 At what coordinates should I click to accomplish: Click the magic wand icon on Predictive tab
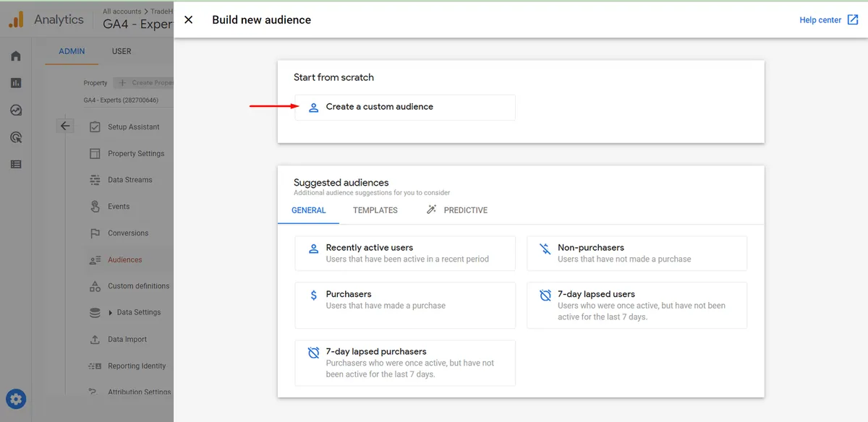click(x=432, y=210)
